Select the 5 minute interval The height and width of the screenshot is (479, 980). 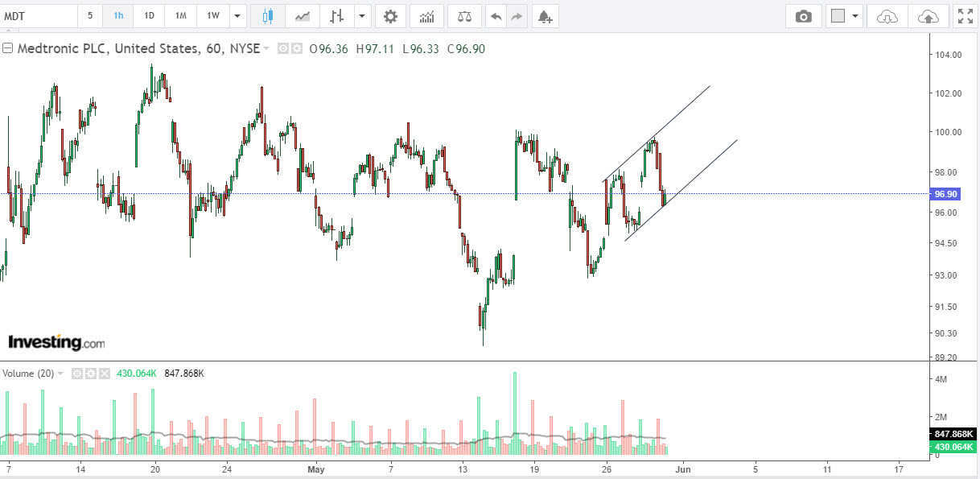(90, 16)
